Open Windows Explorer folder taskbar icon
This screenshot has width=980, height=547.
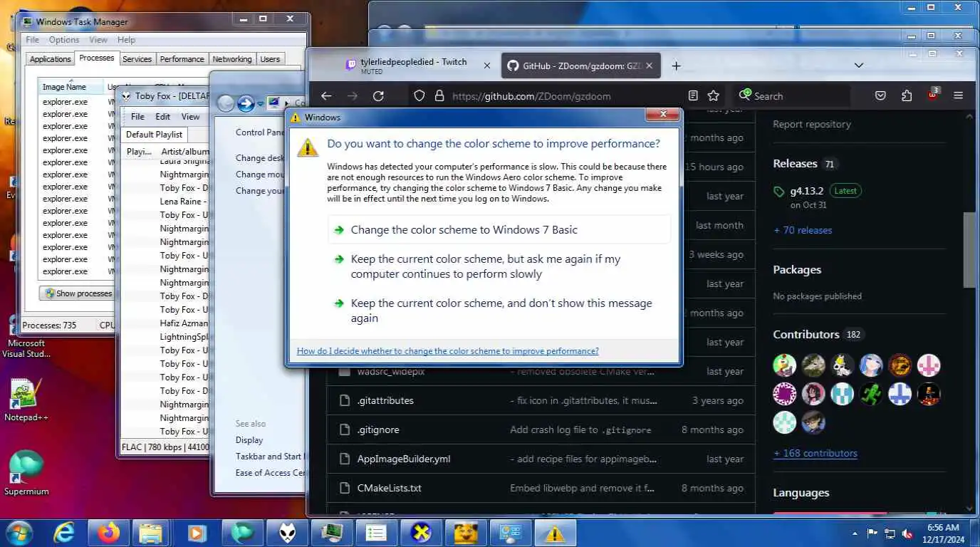(x=152, y=533)
